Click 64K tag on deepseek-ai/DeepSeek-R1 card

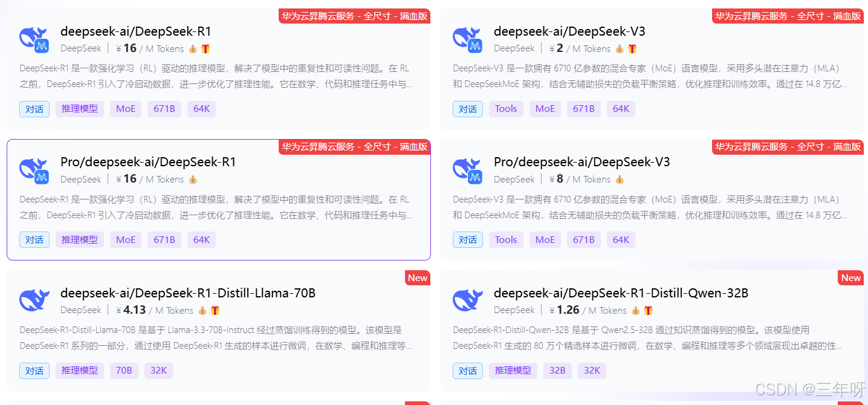[x=201, y=109]
